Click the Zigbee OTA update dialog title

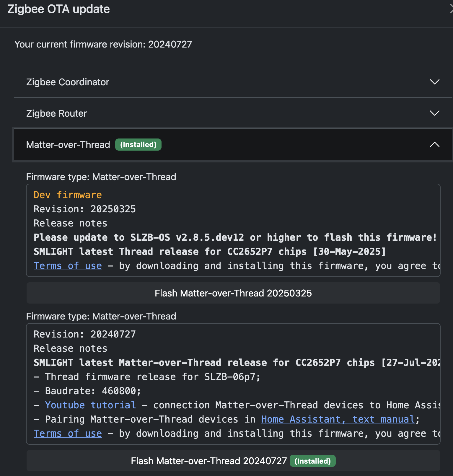[x=58, y=9]
